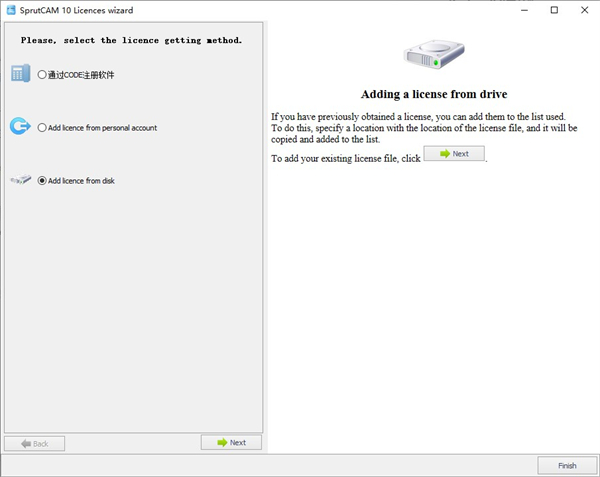Image resolution: width=600 pixels, height=477 pixels.
Task: Click the Back button
Action: pos(34,444)
